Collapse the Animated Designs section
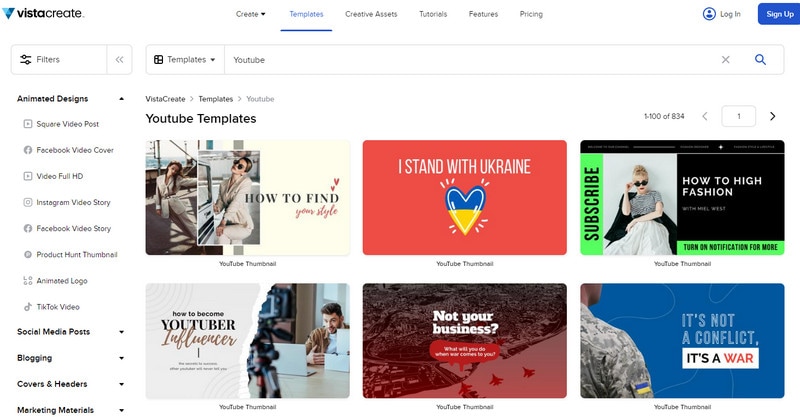 (121, 99)
